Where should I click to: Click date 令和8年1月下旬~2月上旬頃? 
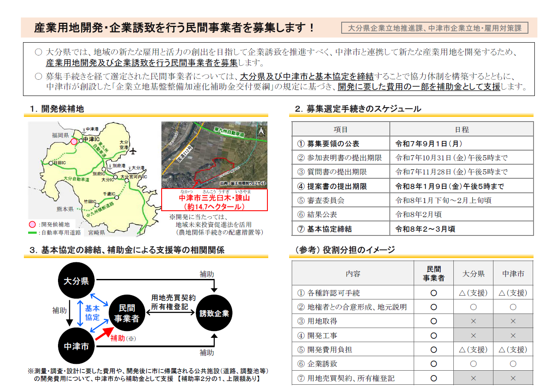[x=444, y=200]
